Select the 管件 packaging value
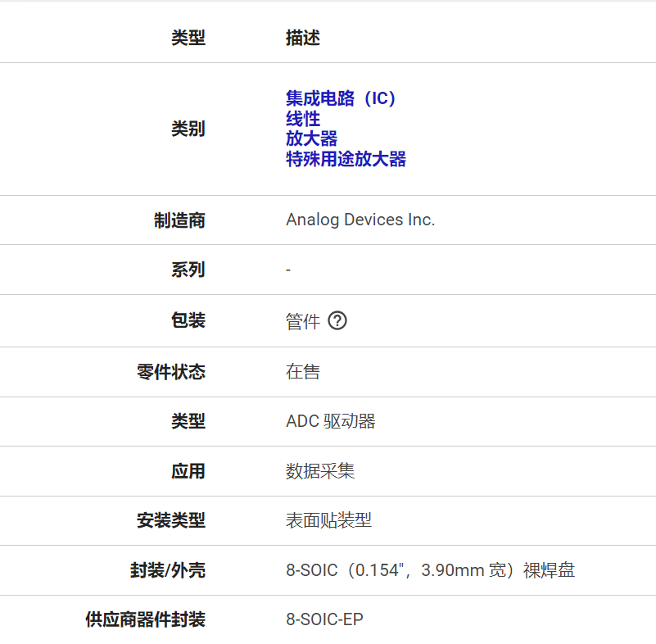The width and height of the screenshot is (656, 644). coord(302,322)
